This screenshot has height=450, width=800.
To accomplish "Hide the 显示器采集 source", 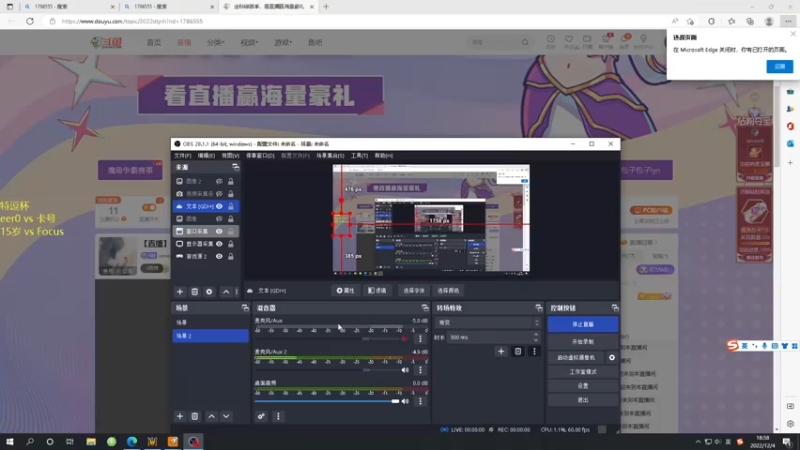I will [x=219, y=244].
